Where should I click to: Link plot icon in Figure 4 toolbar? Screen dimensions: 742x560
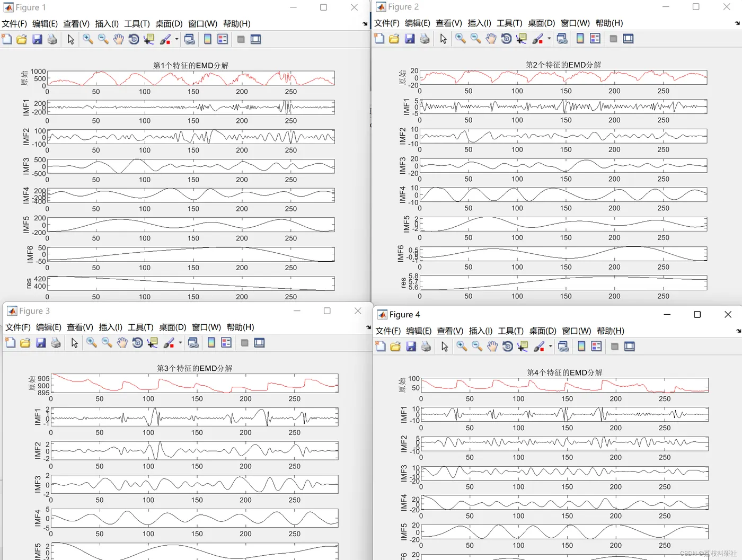tap(563, 346)
